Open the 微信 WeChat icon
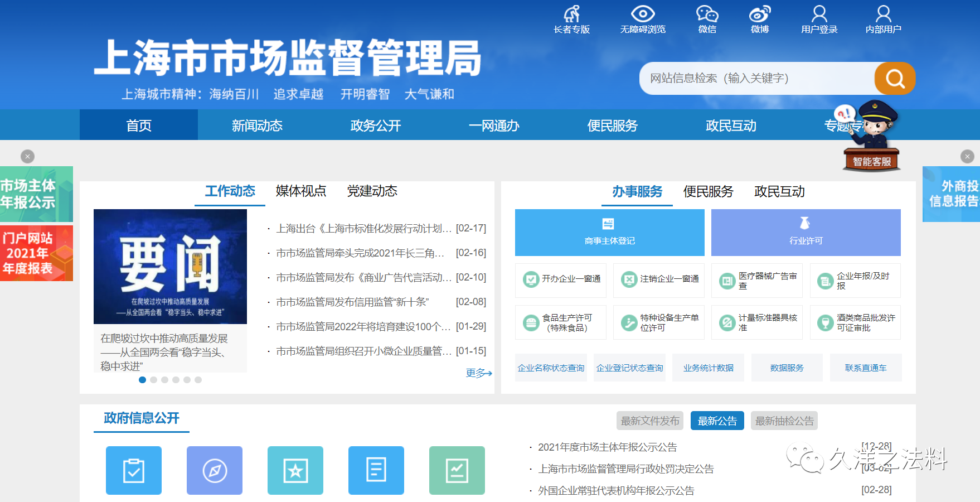Viewport: 980px width, 502px height. point(707,15)
